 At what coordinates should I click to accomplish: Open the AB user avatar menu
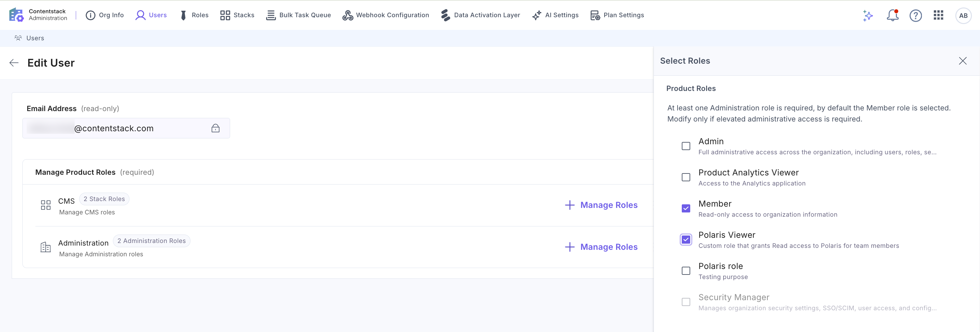point(963,16)
